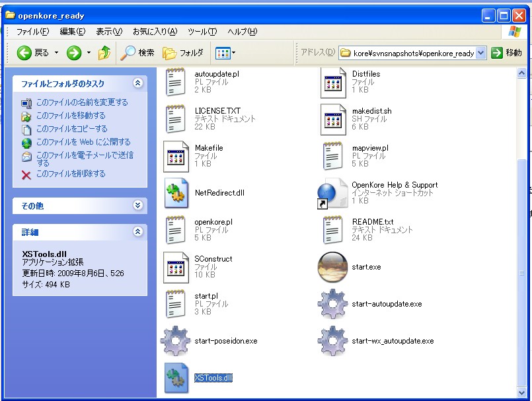Click このファイルを Web に公開する link
The height and width of the screenshot is (401, 532).
(83, 142)
